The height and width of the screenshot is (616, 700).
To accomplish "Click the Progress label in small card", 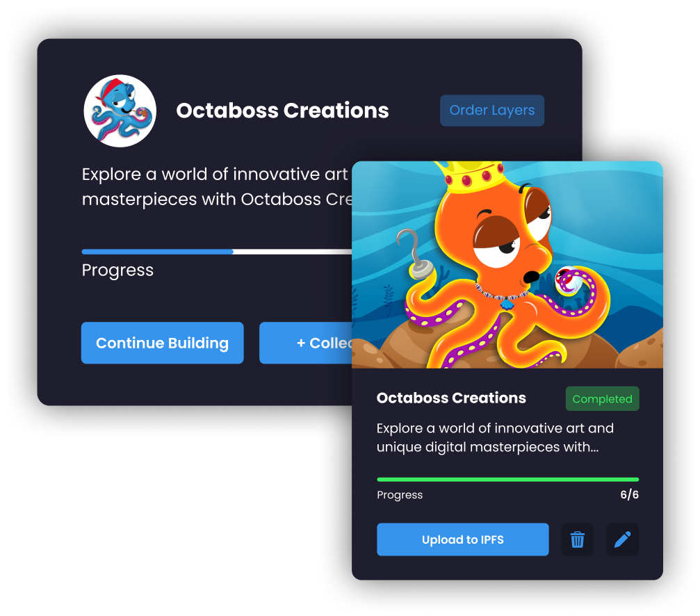I will [x=400, y=495].
